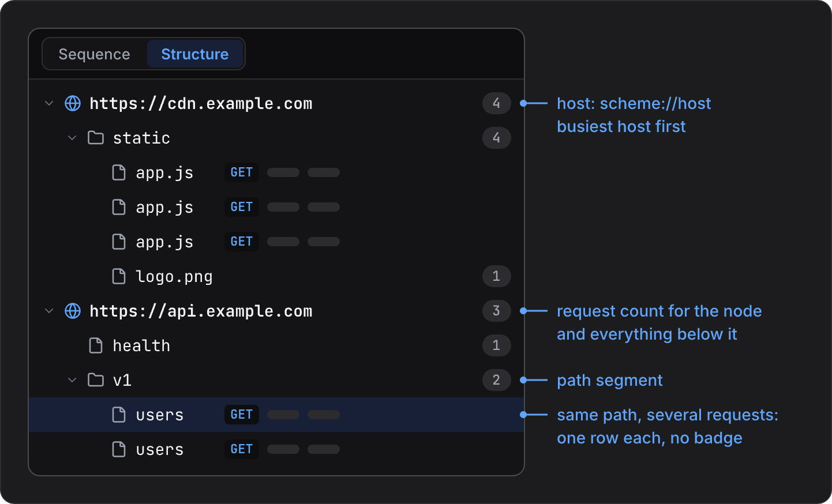Switch to the Sequence tab
832x504 pixels.
95,54
